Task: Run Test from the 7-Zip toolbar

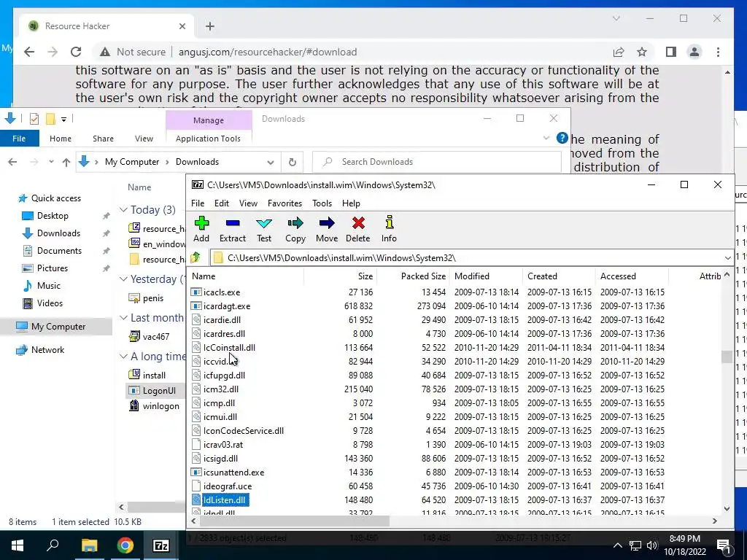Action: [x=264, y=229]
